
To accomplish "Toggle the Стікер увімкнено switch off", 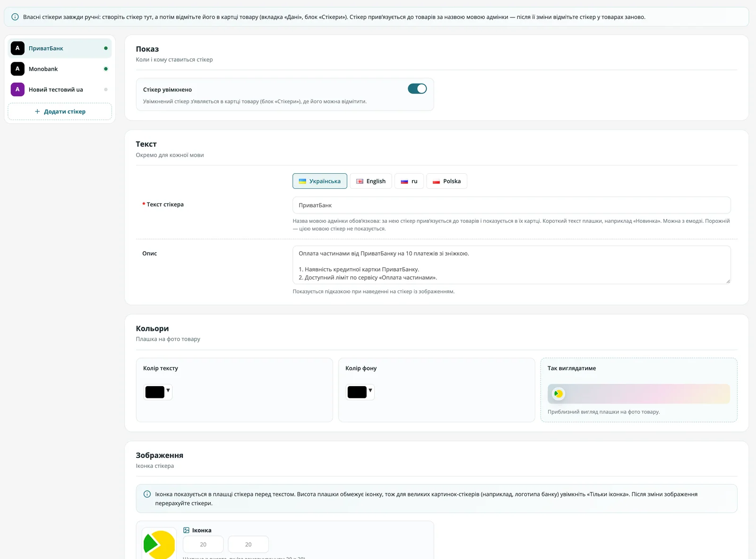I will [x=417, y=89].
